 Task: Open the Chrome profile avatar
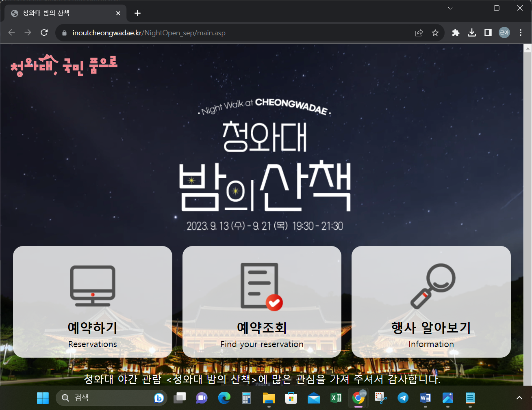coord(504,33)
